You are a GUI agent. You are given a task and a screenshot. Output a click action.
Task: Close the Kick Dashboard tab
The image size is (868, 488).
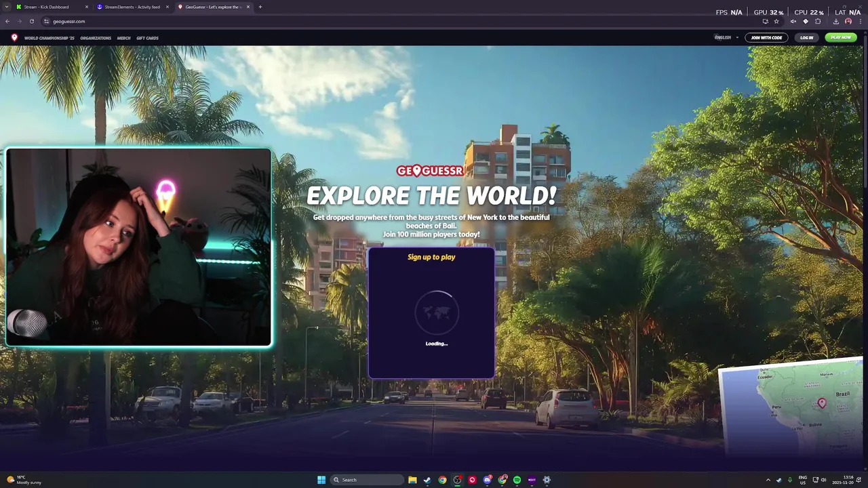click(x=86, y=7)
